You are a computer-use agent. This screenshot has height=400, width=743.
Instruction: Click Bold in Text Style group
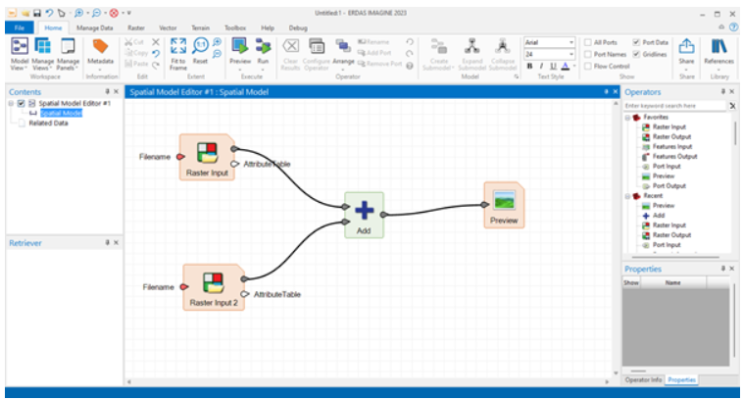tap(530, 66)
